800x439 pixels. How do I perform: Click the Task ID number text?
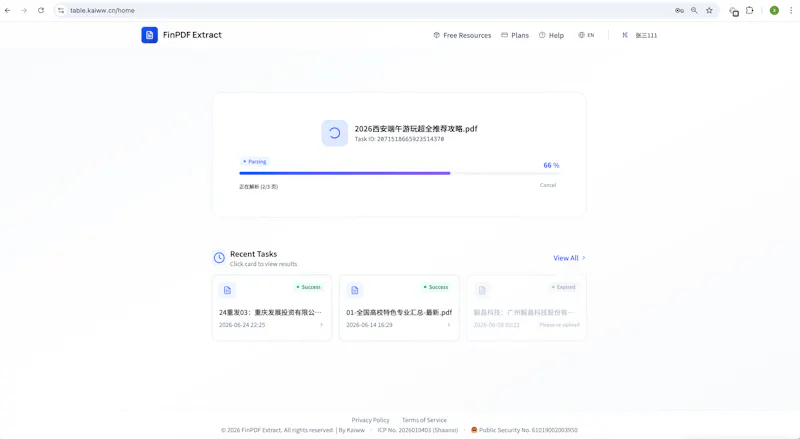[x=410, y=139]
